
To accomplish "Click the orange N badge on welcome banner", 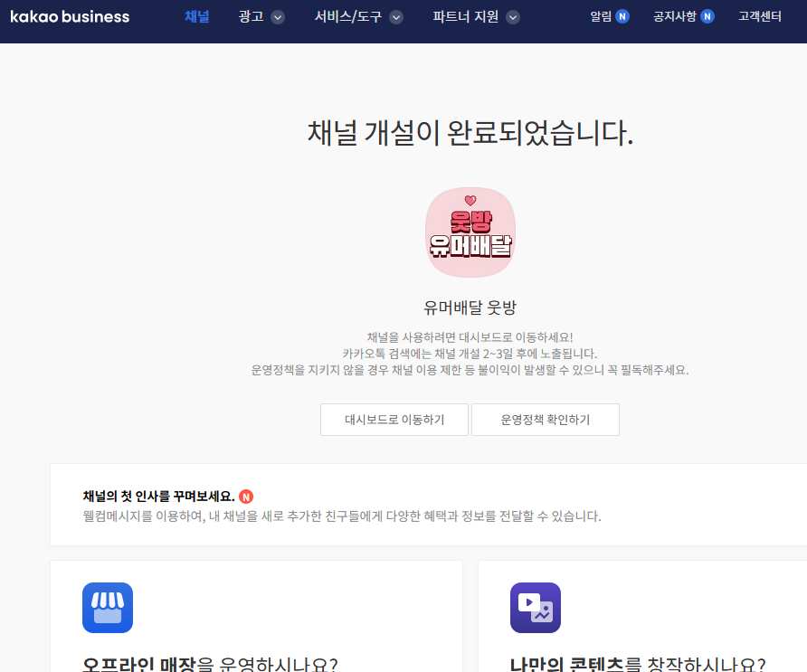I will [246, 497].
